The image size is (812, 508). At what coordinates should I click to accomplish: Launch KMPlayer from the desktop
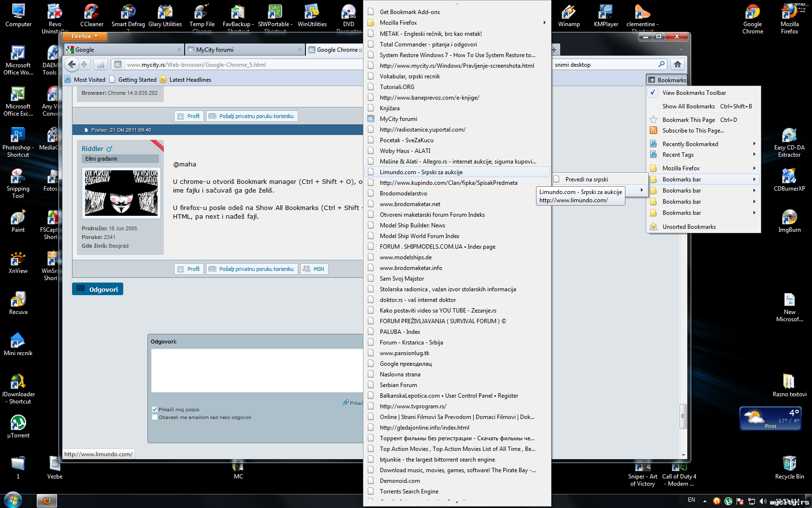point(606,15)
